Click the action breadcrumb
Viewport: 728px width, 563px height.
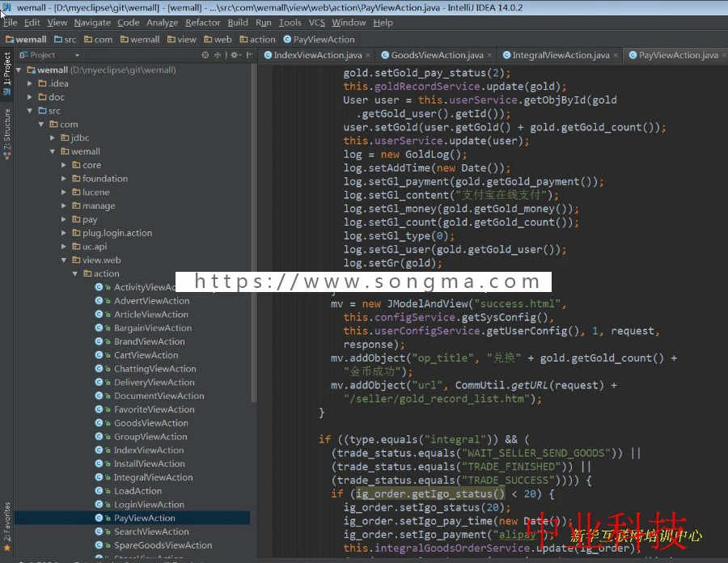(x=258, y=40)
